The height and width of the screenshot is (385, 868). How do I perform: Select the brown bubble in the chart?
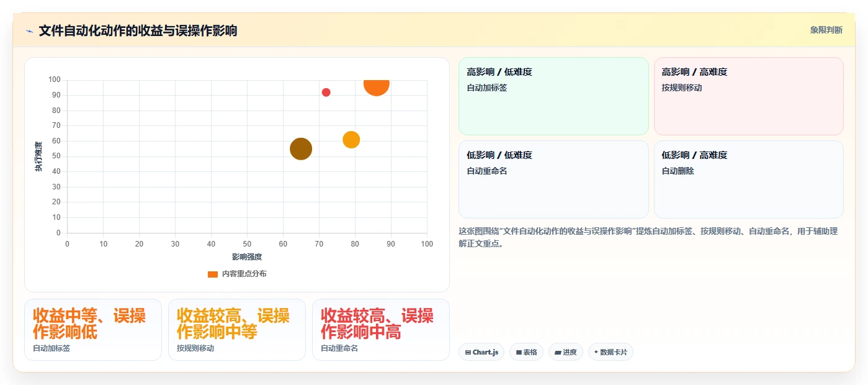coord(301,149)
